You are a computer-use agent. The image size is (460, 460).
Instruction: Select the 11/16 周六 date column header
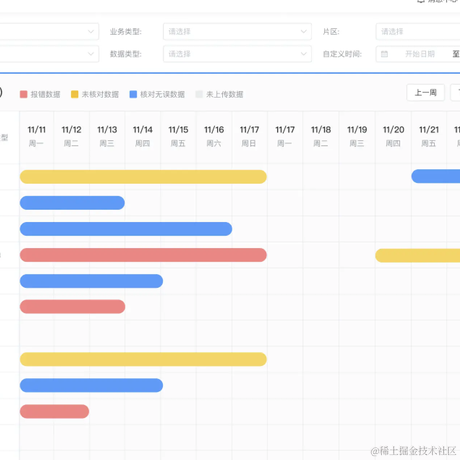214,136
